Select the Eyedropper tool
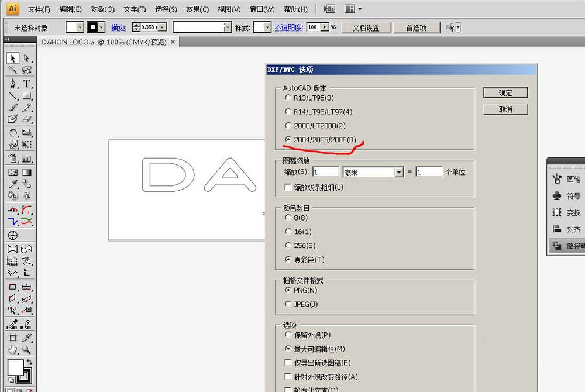Image resolution: width=585 pixels, height=392 pixels. coord(12,184)
